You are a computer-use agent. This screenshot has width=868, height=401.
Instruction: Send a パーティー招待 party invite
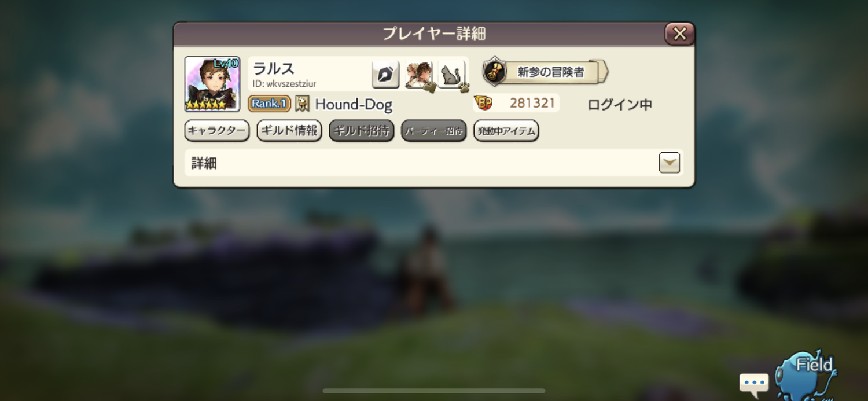(x=434, y=131)
